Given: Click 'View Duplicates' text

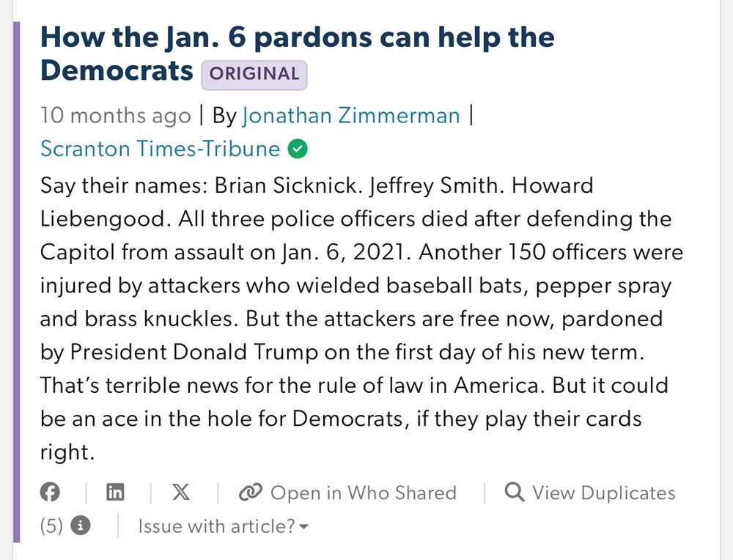Looking at the screenshot, I should point(604,493).
